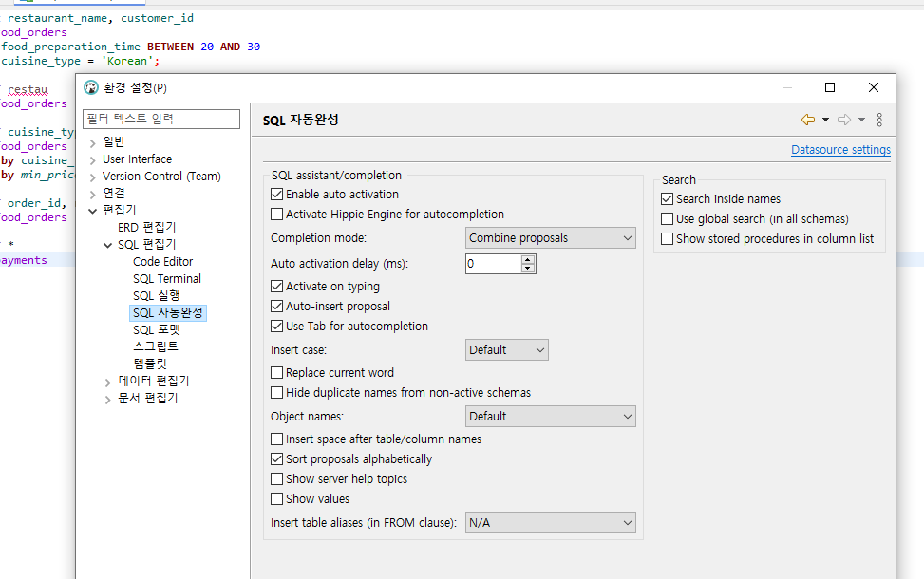This screenshot has width=924, height=579.
Task: Toggle Auto-insert proposal checkbox
Action: pos(276,307)
